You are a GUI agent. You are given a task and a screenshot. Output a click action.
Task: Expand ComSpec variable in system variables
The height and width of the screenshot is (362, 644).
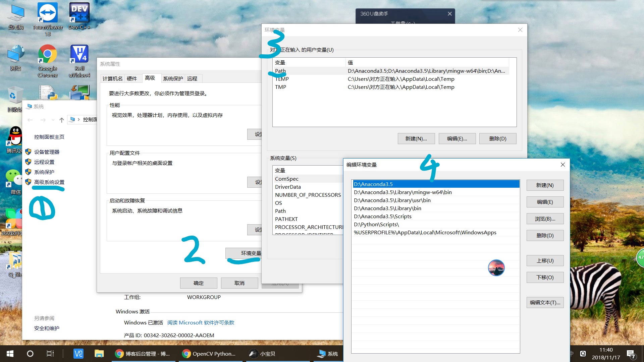287,179
